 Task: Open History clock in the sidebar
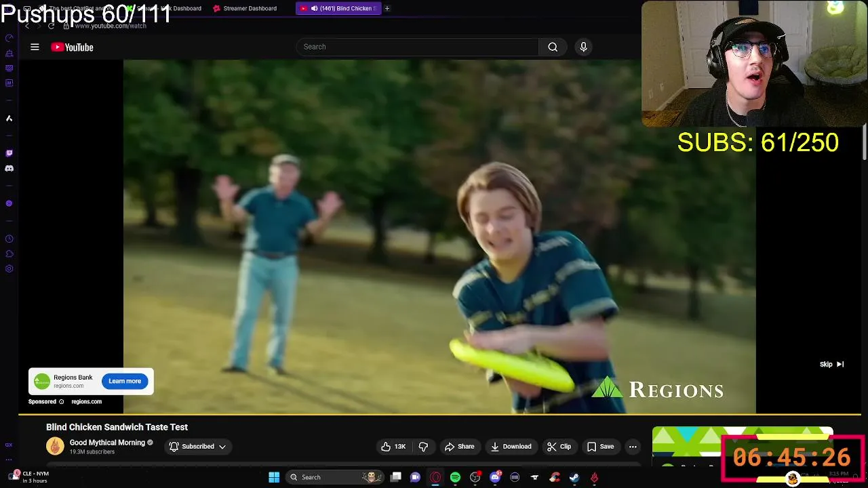coord(9,239)
